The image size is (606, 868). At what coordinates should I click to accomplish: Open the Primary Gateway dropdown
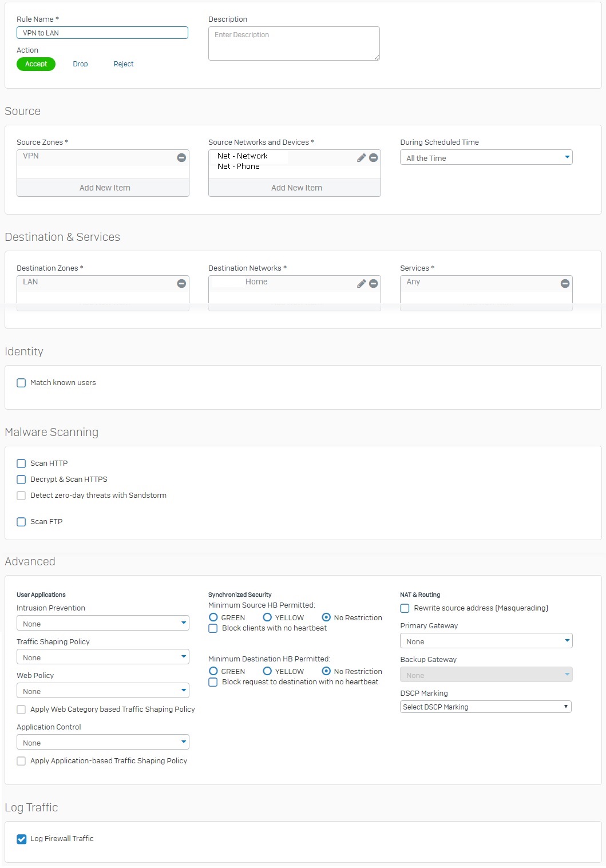pos(486,641)
